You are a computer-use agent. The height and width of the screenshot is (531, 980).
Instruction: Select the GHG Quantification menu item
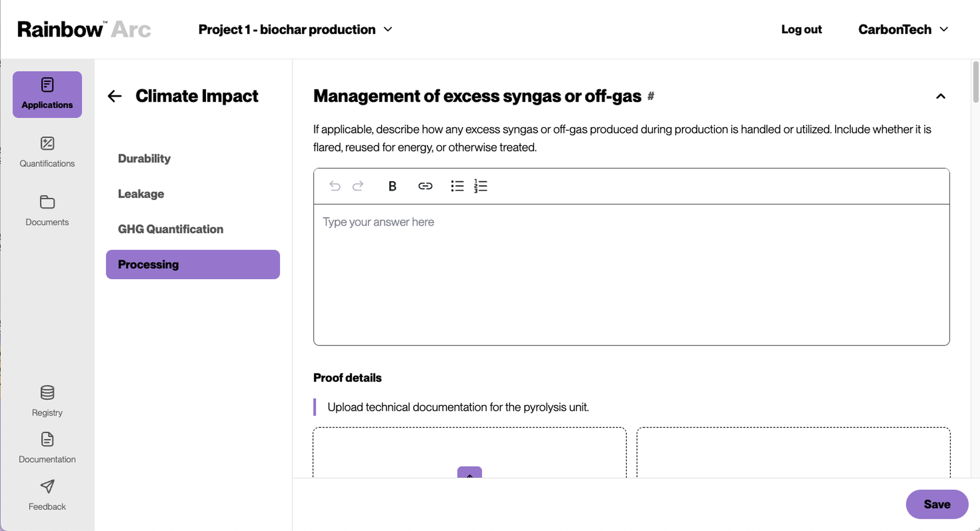click(170, 229)
